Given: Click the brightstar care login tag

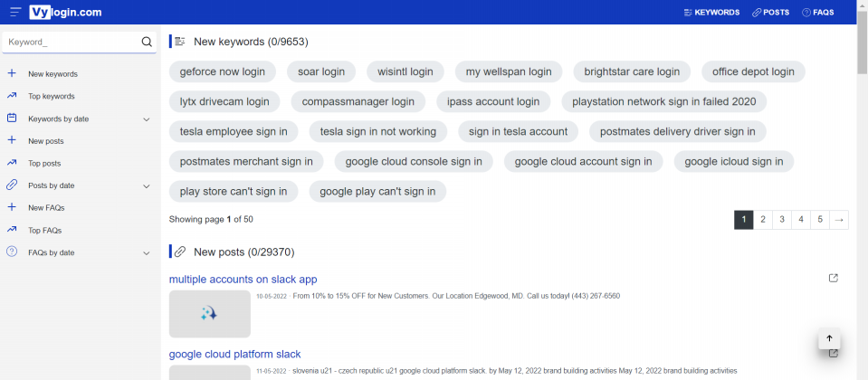Looking at the screenshot, I should pyautogui.click(x=632, y=71).
